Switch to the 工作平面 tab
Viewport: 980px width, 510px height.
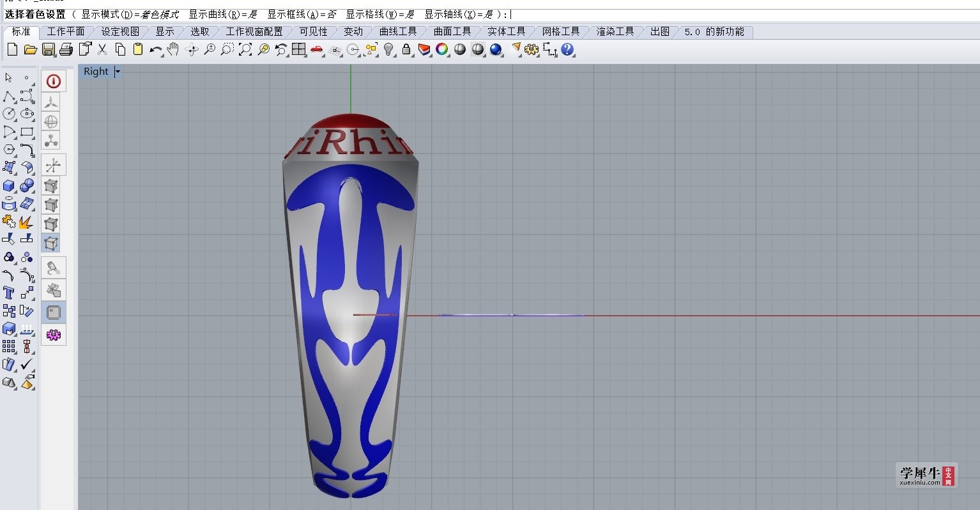click(x=65, y=31)
